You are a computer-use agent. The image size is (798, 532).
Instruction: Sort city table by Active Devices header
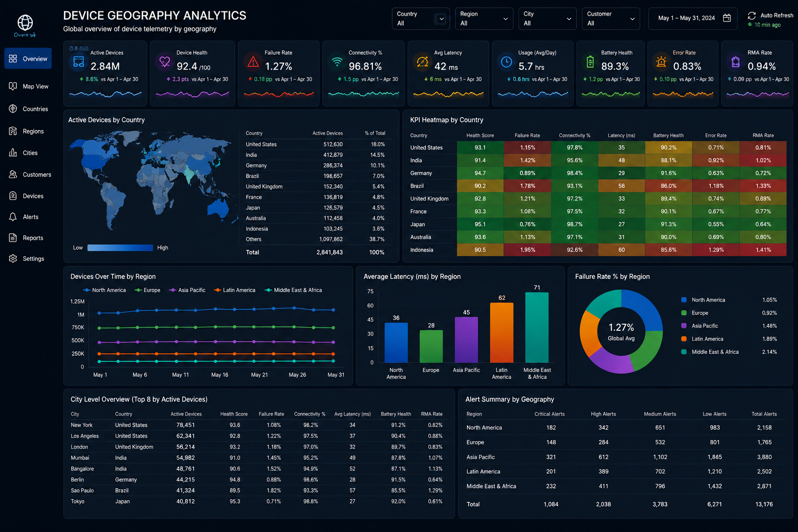pos(186,414)
